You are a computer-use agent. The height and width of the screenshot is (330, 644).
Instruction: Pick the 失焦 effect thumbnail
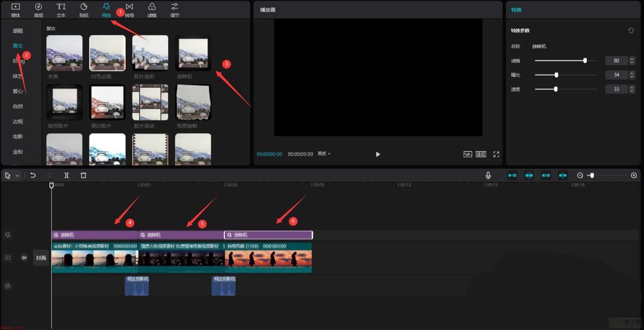tap(64, 53)
